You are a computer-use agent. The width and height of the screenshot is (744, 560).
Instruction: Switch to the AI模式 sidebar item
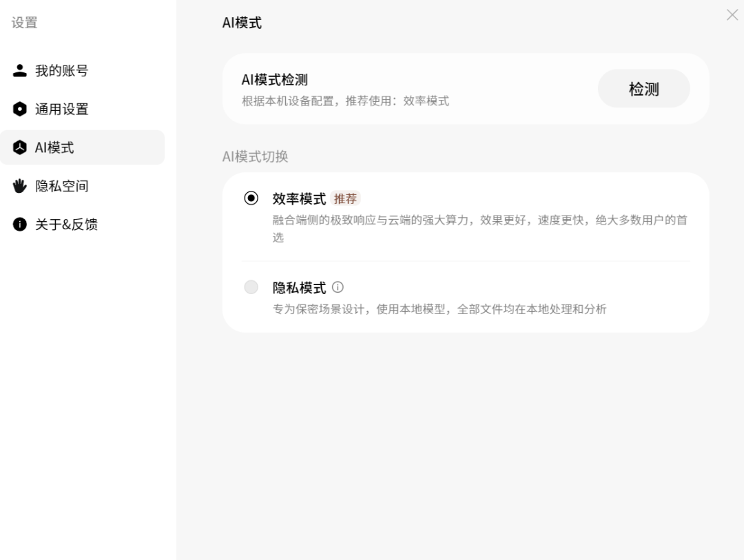pos(82,147)
